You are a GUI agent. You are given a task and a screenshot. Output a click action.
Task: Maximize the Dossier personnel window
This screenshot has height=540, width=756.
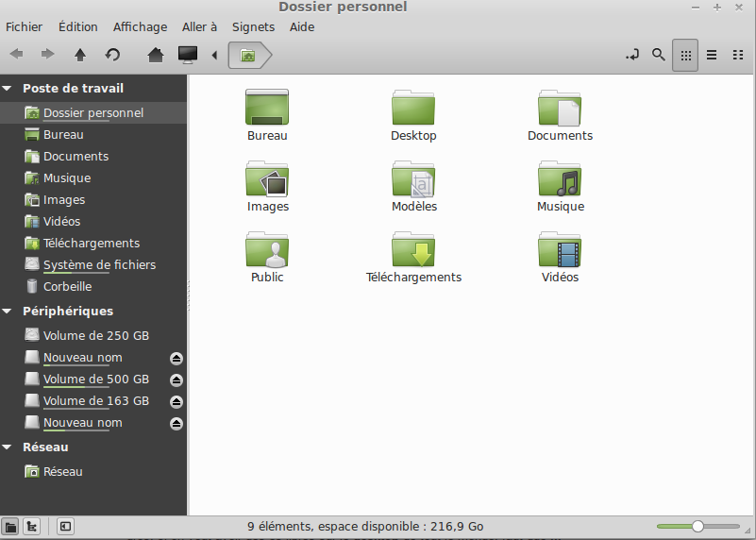(x=717, y=8)
